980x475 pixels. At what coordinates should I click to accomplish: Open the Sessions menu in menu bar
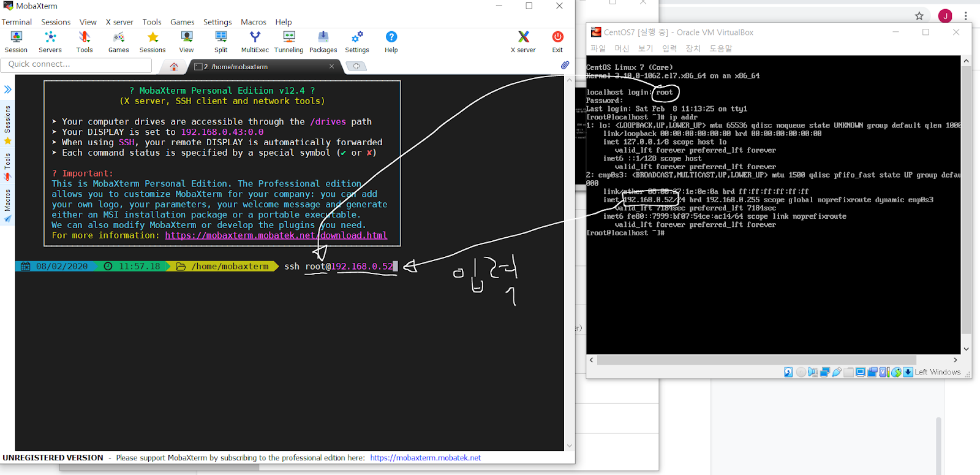point(56,22)
